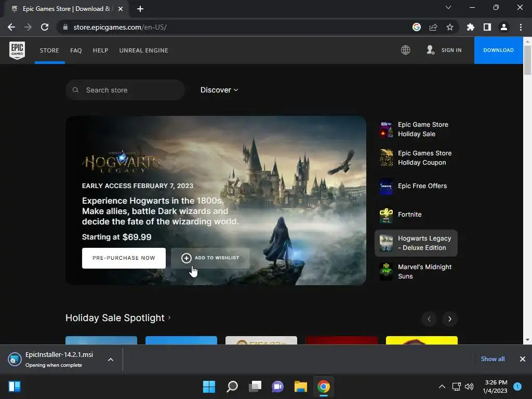This screenshot has height=399, width=532.
Task: Reload the Epic Games Store page
Action: pos(45,27)
